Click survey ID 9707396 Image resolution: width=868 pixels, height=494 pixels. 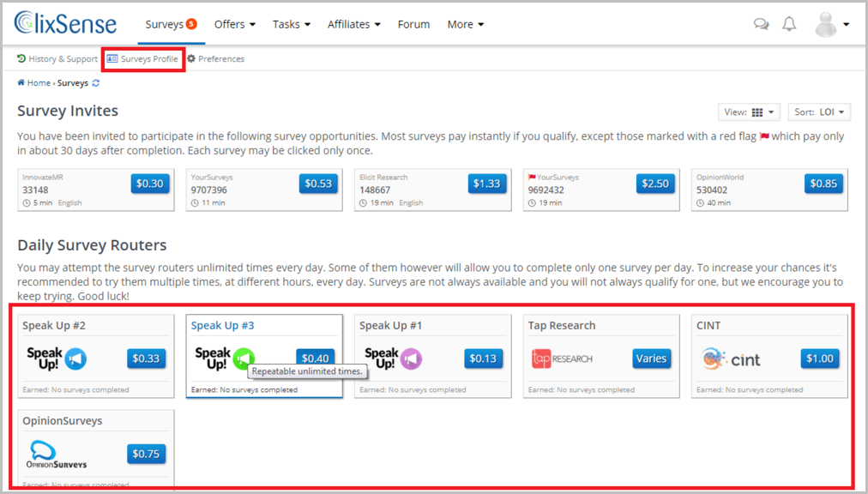coord(209,190)
